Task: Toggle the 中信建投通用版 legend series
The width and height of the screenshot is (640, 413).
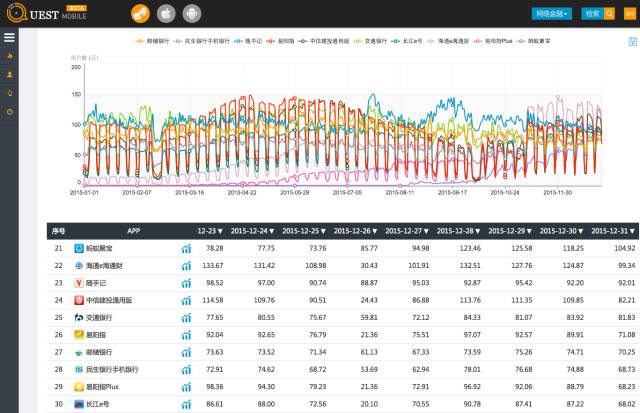Action: (324, 41)
